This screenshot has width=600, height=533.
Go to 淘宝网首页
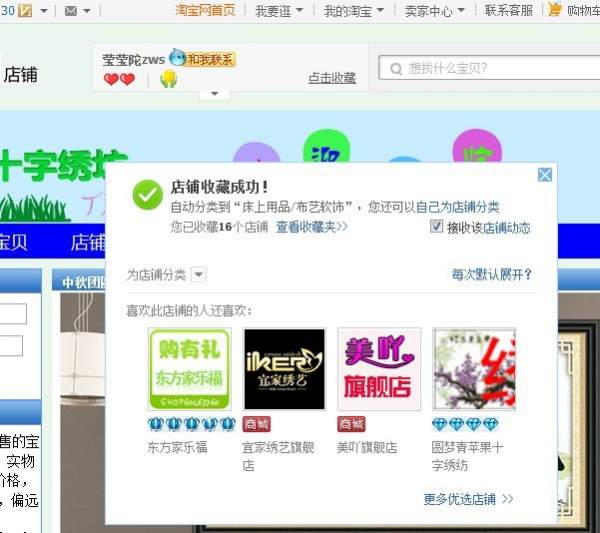[x=205, y=10]
